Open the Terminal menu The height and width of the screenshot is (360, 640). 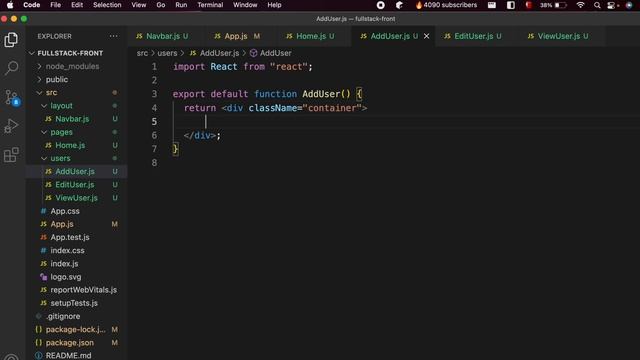pos(210,5)
